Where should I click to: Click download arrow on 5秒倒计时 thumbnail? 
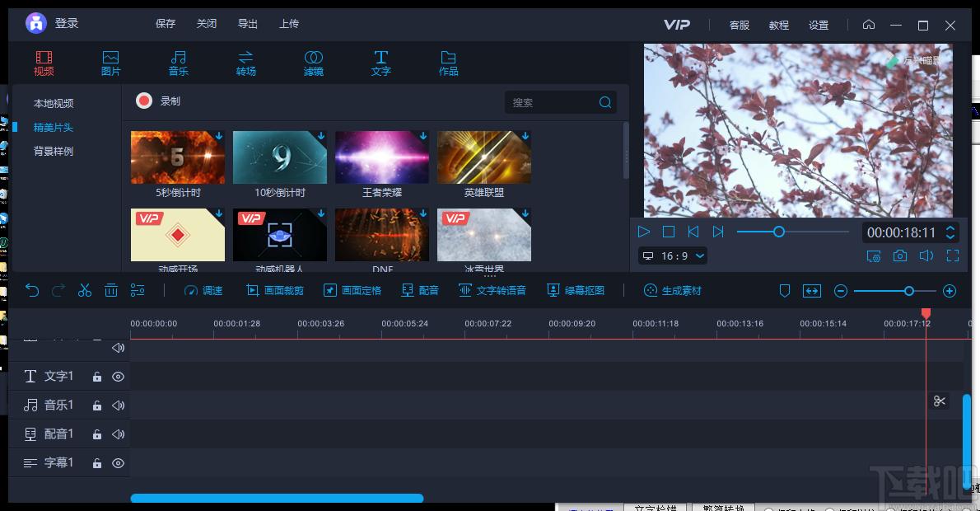tap(219, 136)
